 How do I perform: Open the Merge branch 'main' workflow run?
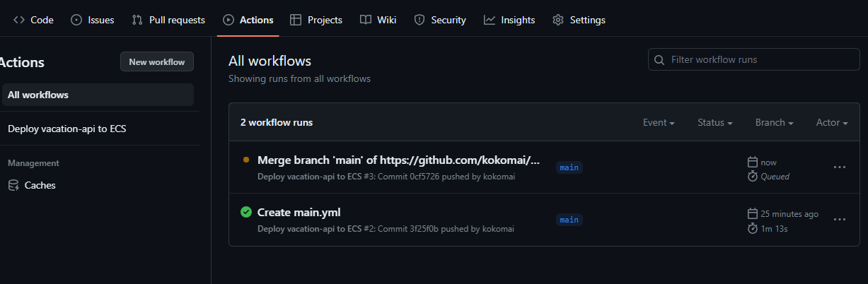(x=398, y=160)
